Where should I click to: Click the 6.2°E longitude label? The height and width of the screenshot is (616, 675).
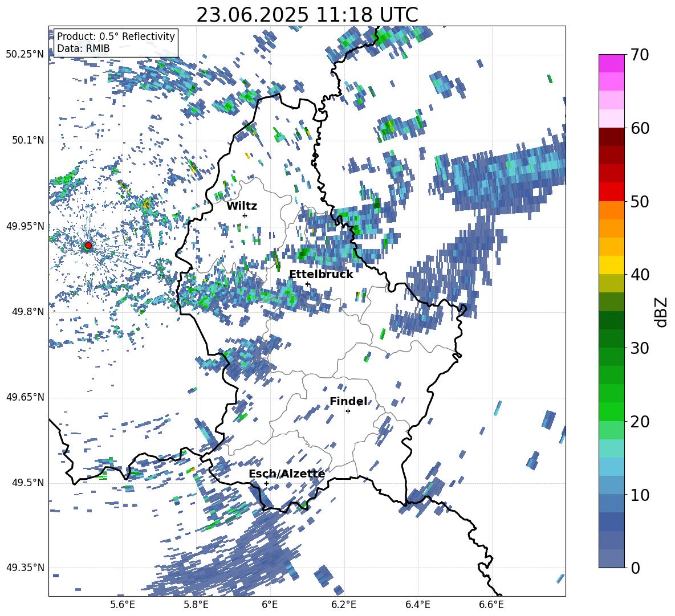point(344,605)
